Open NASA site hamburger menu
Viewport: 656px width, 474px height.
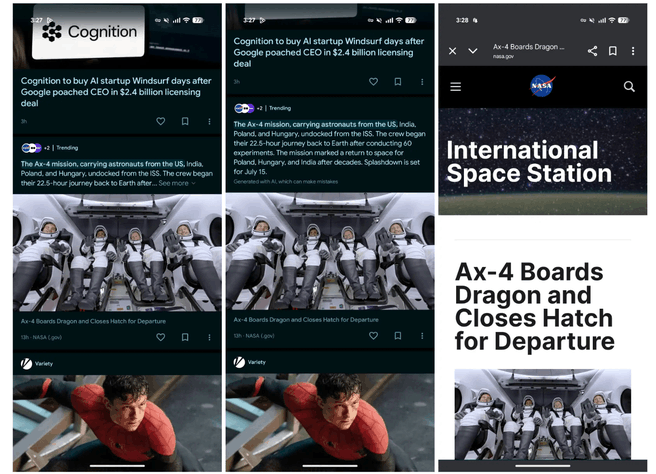point(456,87)
